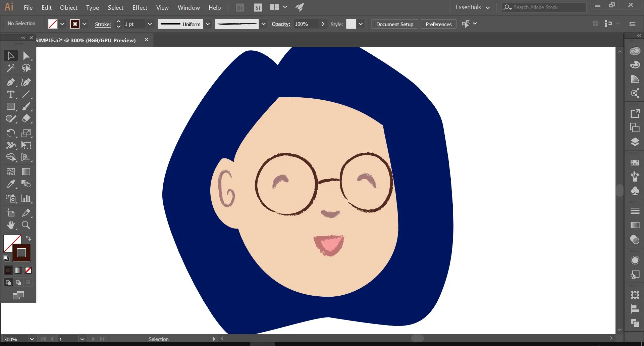Select the Eyedropper tool
The width and height of the screenshot is (644, 346).
tap(11, 184)
